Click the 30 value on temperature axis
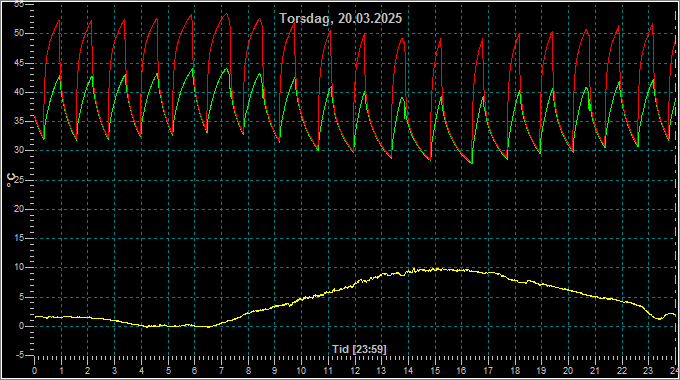 (x=19, y=151)
